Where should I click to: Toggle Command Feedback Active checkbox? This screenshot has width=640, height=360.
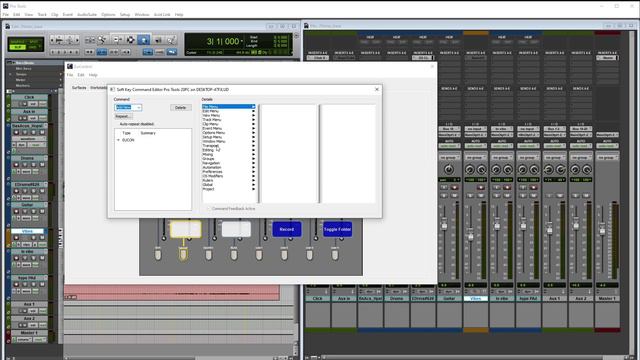[x=208, y=209]
